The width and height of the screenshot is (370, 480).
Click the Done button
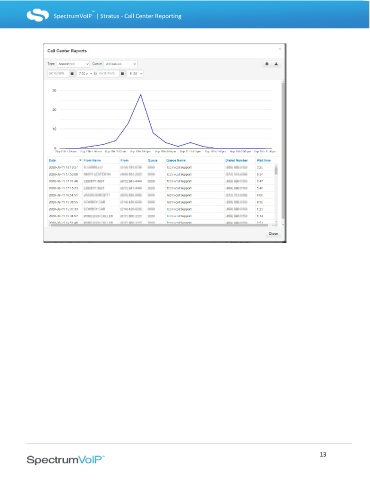tap(273, 234)
